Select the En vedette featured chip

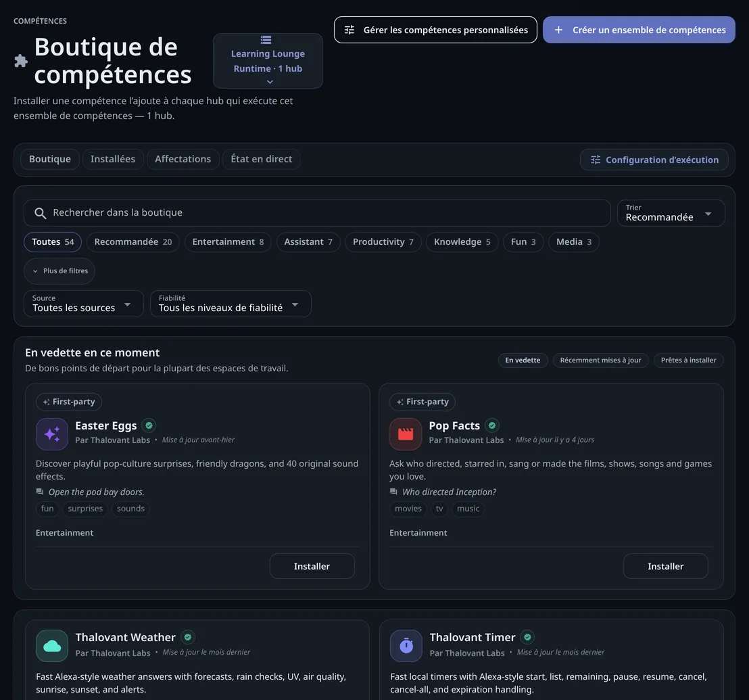point(523,360)
